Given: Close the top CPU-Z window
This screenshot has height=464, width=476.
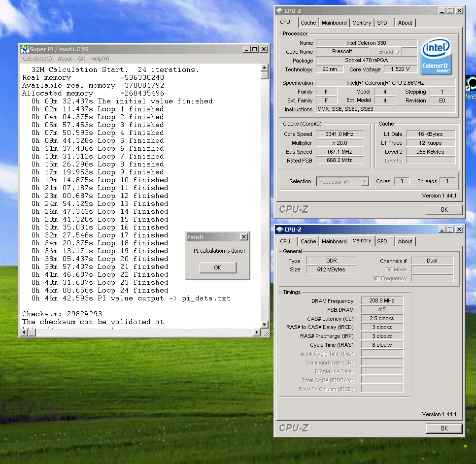Looking at the screenshot, I should point(459,11).
